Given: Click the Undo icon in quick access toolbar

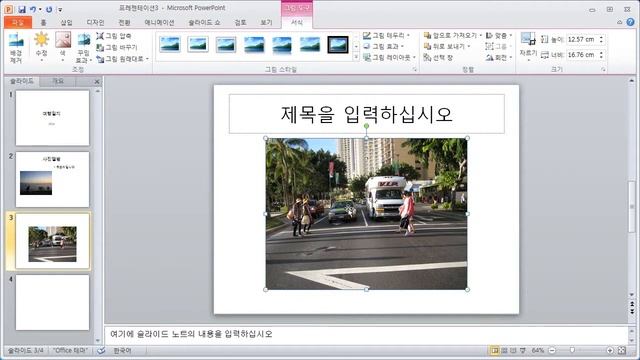Looking at the screenshot, I should pyautogui.click(x=33, y=9).
